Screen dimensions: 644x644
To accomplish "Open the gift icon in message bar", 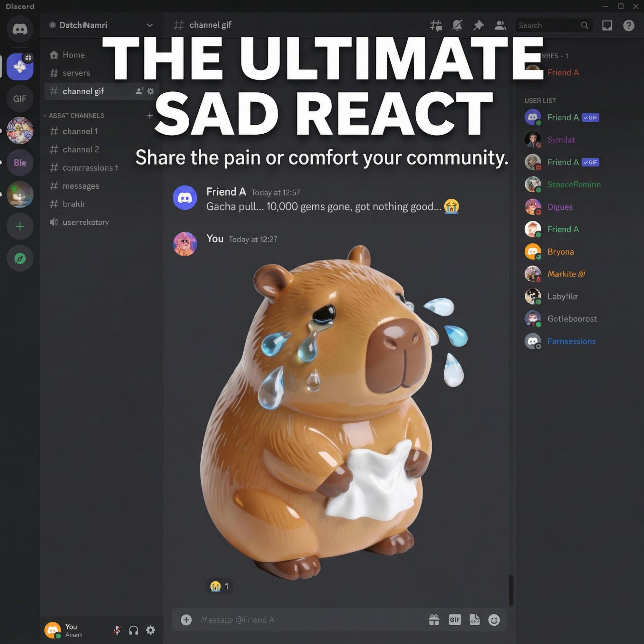I will click(434, 620).
